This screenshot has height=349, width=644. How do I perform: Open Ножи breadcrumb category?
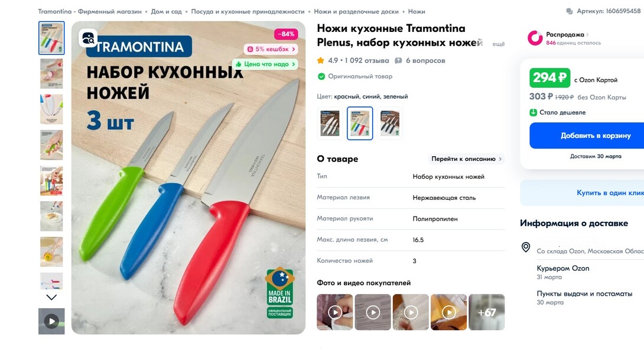[x=417, y=11]
